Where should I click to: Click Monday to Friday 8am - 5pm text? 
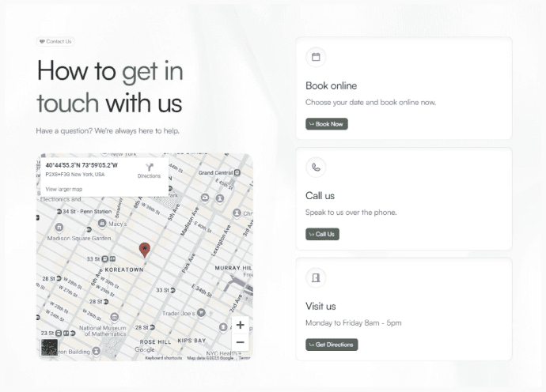click(x=354, y=323)
